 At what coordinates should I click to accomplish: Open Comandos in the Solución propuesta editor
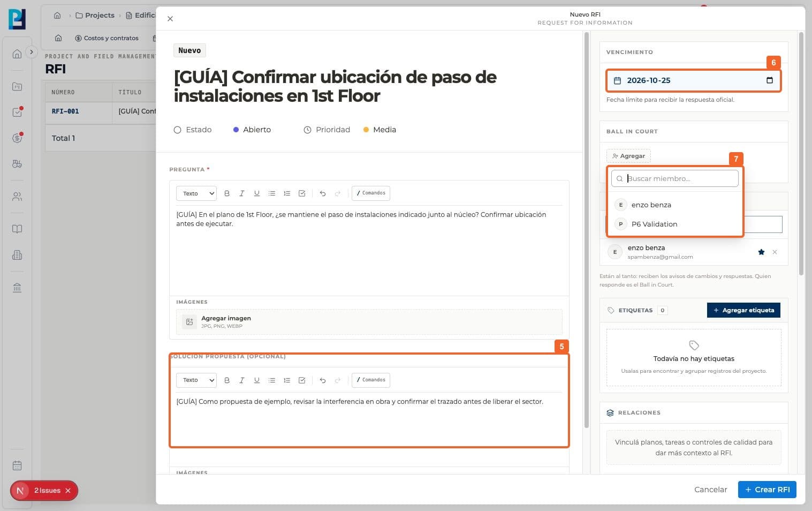371,380
